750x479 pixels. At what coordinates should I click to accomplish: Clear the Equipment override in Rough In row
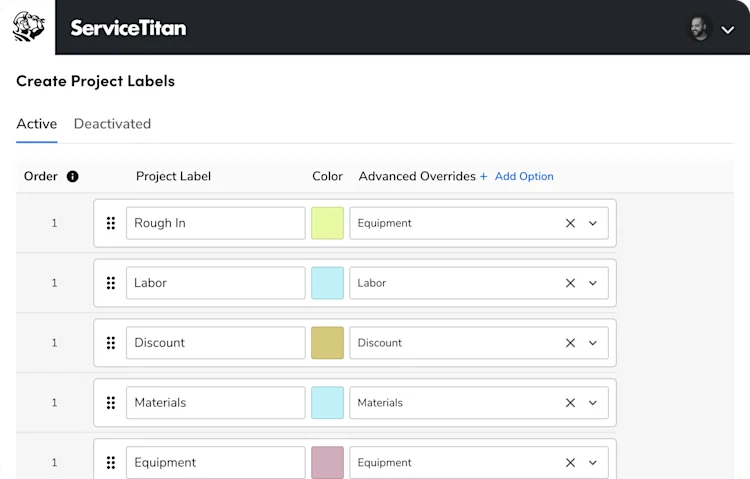click(570, 223)
